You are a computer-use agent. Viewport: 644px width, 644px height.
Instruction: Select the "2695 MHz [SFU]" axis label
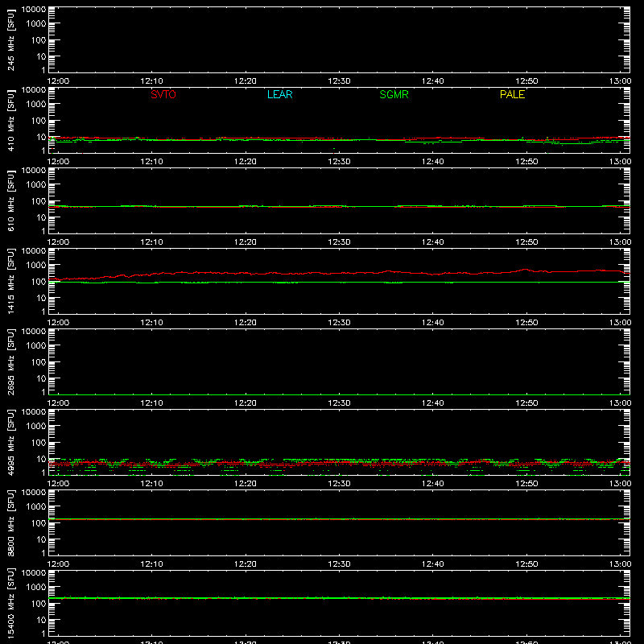click(x=10, y=361)
